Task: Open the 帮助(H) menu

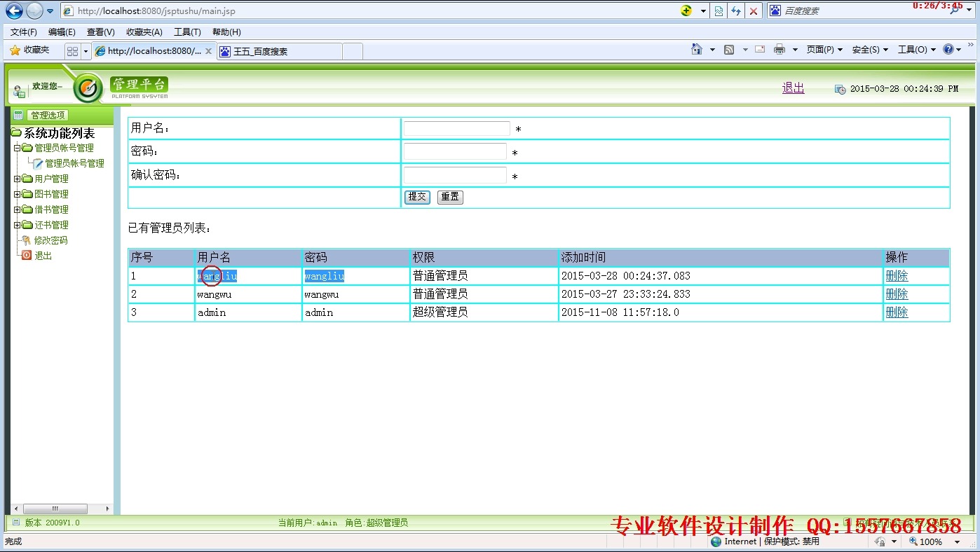Action: coord(226,32)
